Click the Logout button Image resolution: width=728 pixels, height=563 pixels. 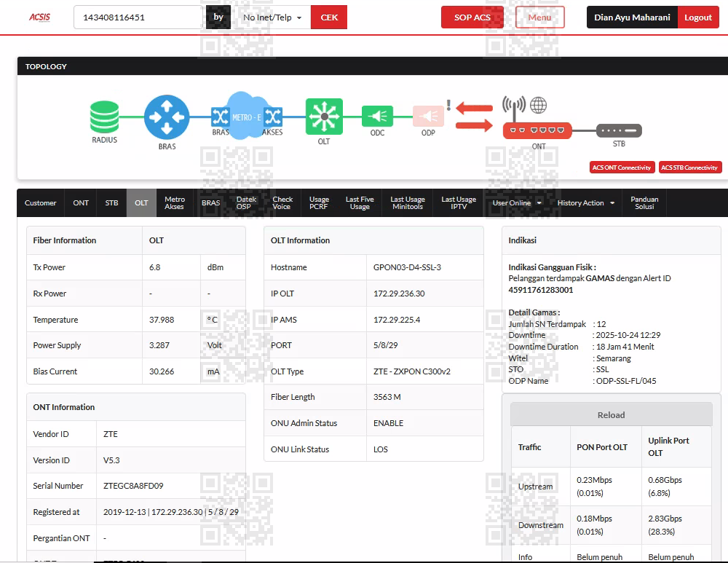click(x=698, y=17)
